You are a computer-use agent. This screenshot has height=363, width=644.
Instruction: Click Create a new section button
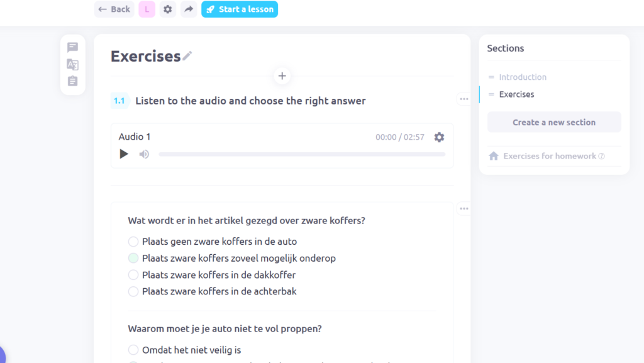pos(554,122)
